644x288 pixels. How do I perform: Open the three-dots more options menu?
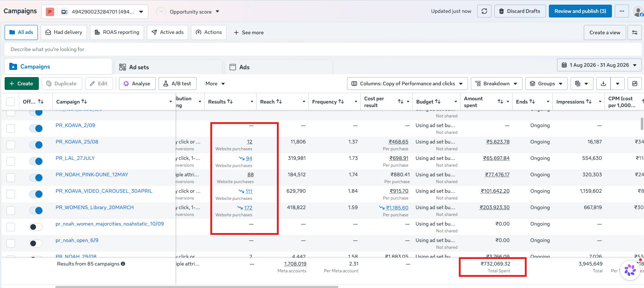coord(622,11)
